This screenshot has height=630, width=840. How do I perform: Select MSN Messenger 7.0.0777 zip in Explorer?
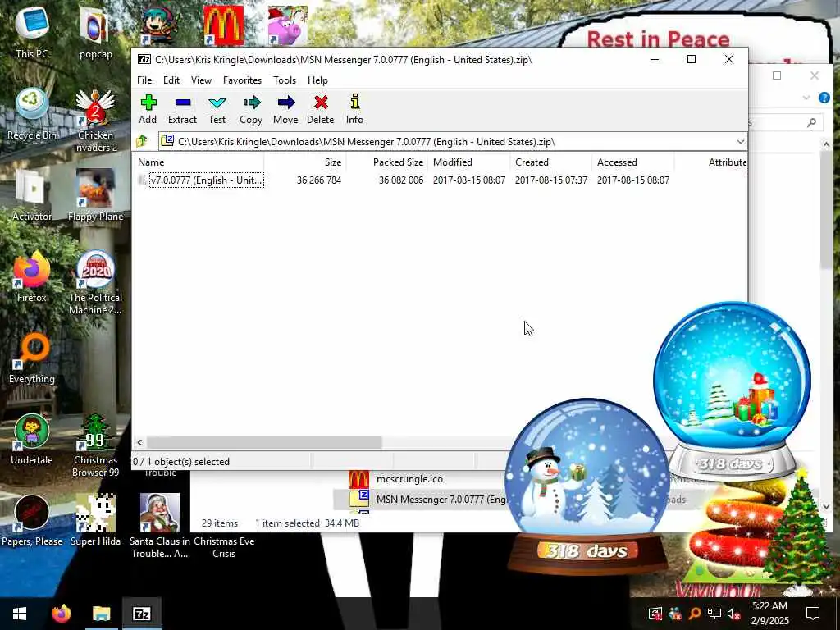(x=428, y=500)
